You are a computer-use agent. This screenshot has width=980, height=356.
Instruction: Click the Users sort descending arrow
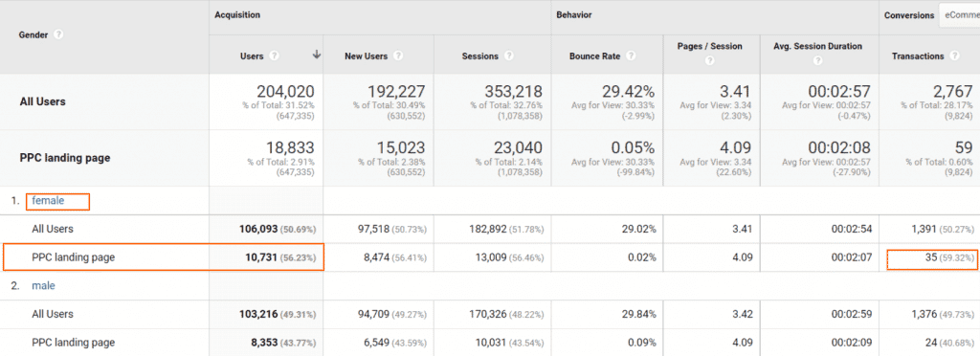pos(316,55)
